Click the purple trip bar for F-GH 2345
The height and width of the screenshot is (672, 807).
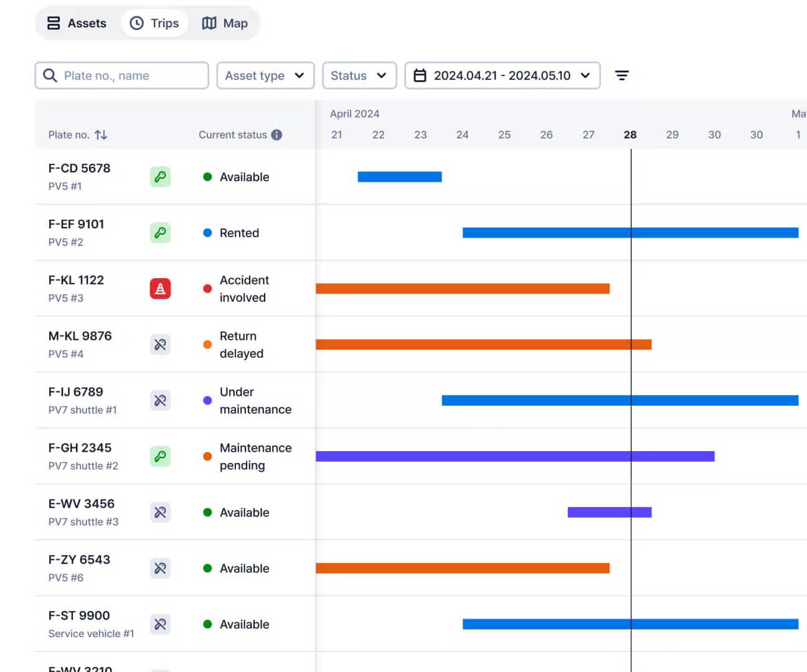pos(514,457)
